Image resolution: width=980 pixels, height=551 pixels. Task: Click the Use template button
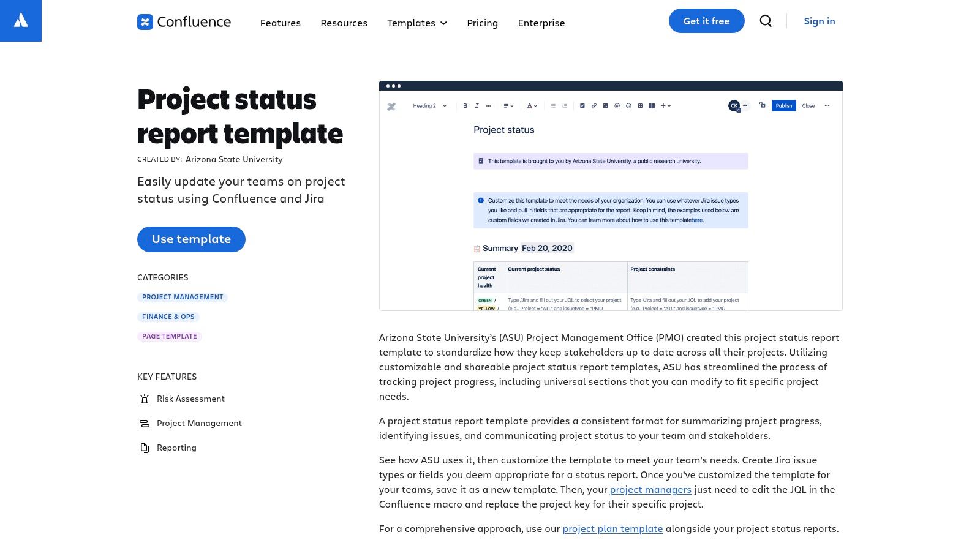point(191,239)
